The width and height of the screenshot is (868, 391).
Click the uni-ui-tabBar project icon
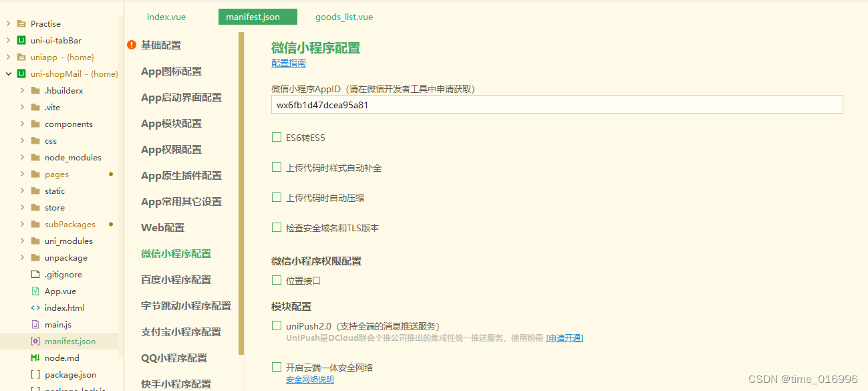(x=21, y=40)
